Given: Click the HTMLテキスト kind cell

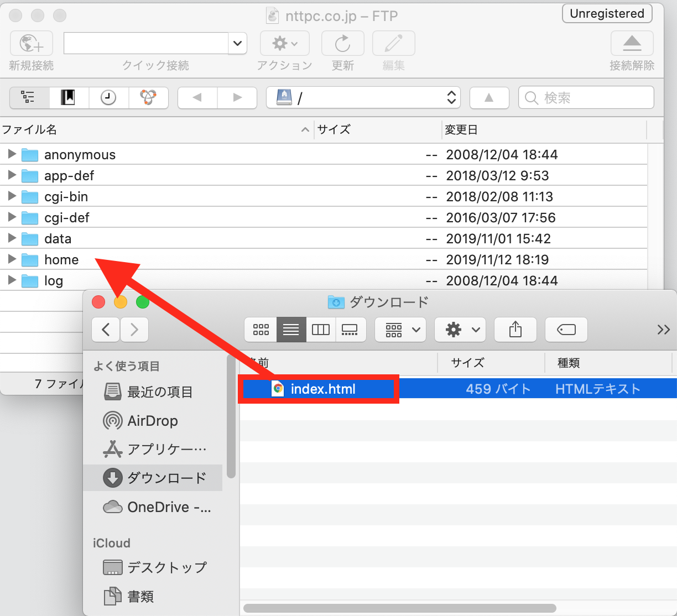Looking at the screenshot, I should (598, 389).
